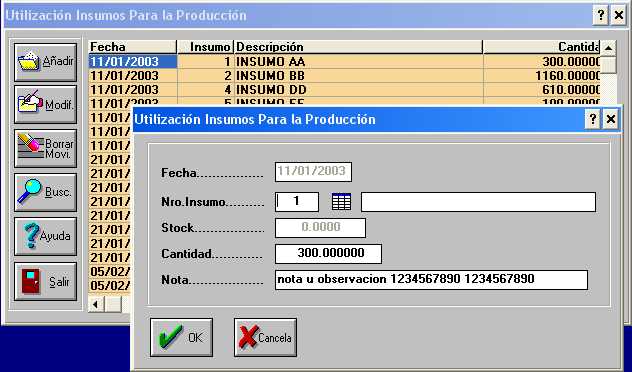The image size is (632, 372).
Task: Click the Cantidad field showing 300.000000
Action: 328,254
